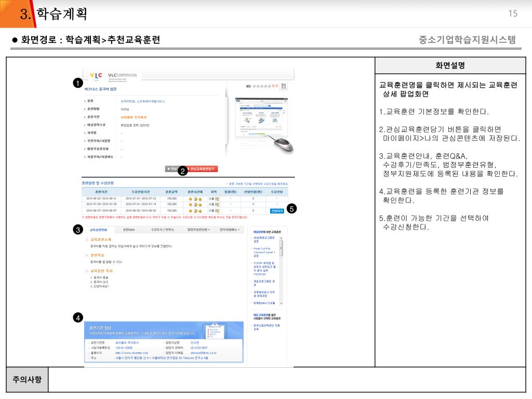Click the 훈련금액 table column header
Screen dimensions: 532x399
[x=171, y=192]
